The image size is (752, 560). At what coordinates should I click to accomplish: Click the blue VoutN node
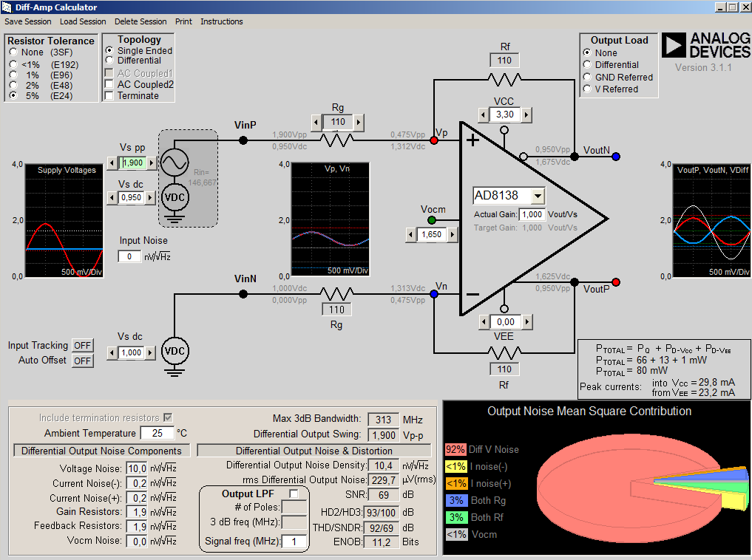point(616,157)
